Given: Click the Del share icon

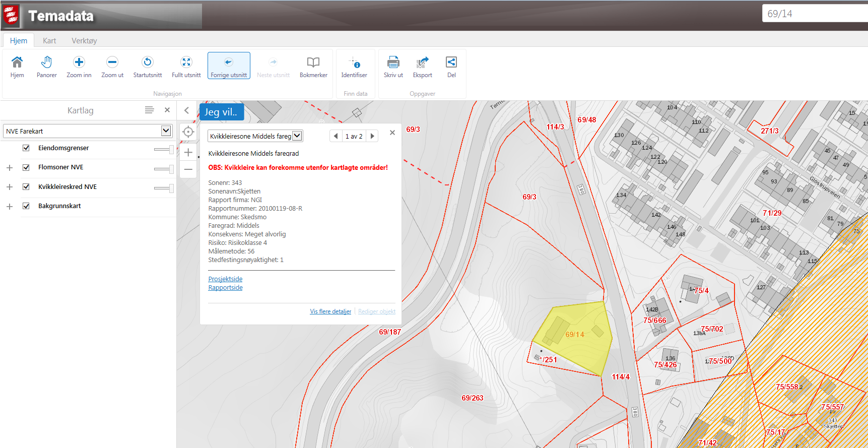Looking at the screenshot, I should [x=451, y=62].
